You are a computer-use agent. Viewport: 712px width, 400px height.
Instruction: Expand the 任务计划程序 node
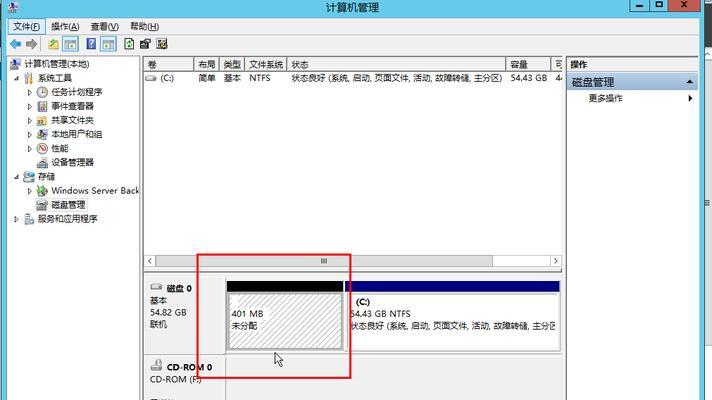click(30, 92)
